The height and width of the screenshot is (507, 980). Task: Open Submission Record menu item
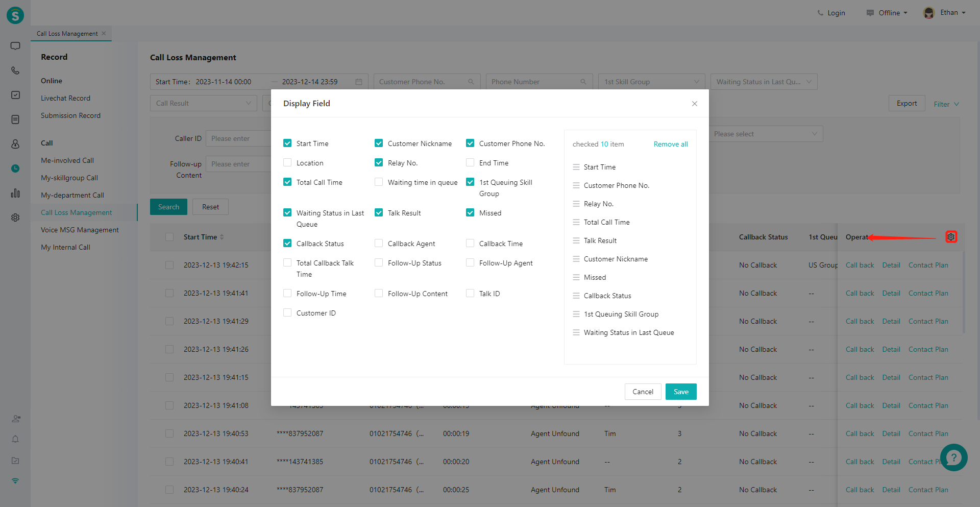point(70,115)
